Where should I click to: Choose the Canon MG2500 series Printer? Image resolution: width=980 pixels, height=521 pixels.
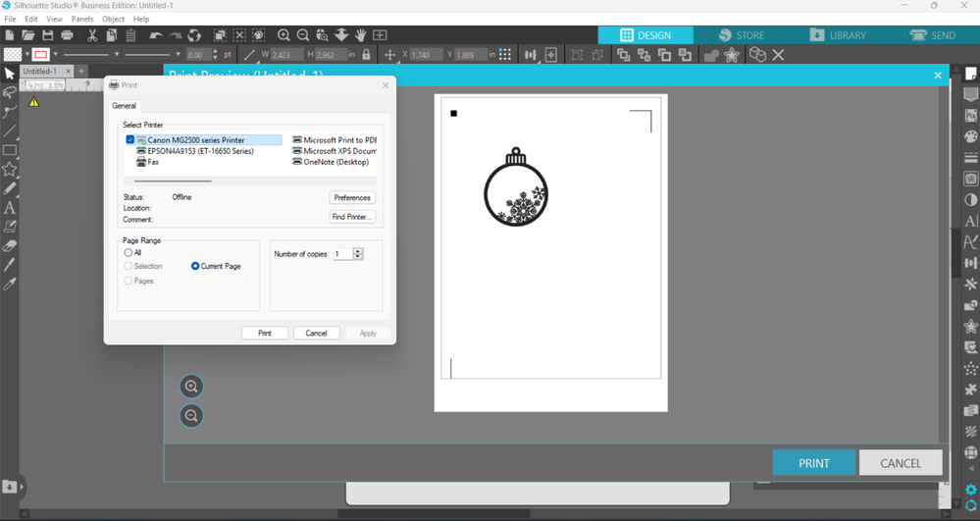(195, 140)
